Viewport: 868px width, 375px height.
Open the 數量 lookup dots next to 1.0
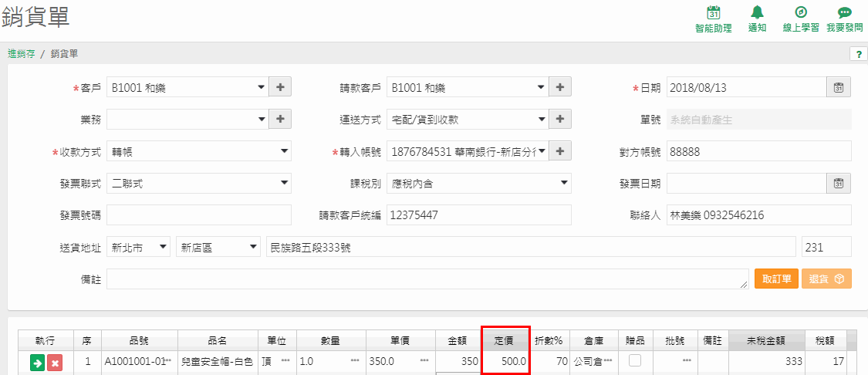click(355, 361)
